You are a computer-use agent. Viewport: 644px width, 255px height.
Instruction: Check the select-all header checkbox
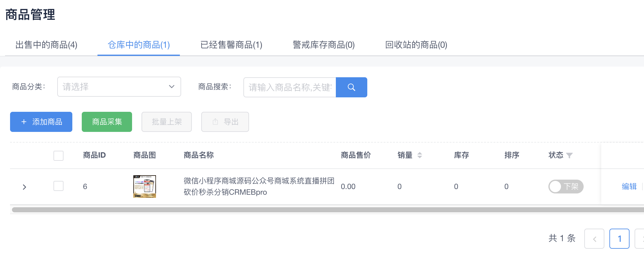click(x=58, y=155)
